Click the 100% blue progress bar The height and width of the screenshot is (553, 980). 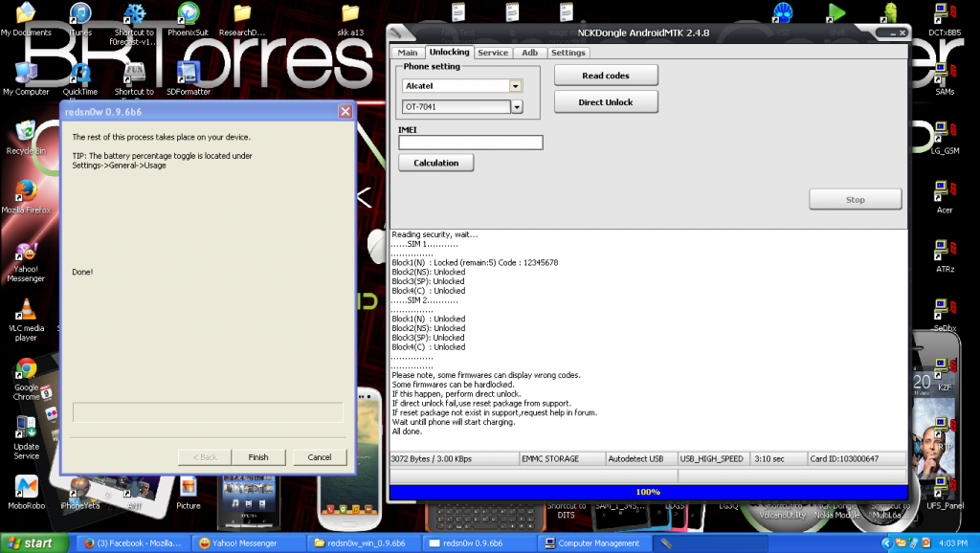coord(648,492)
